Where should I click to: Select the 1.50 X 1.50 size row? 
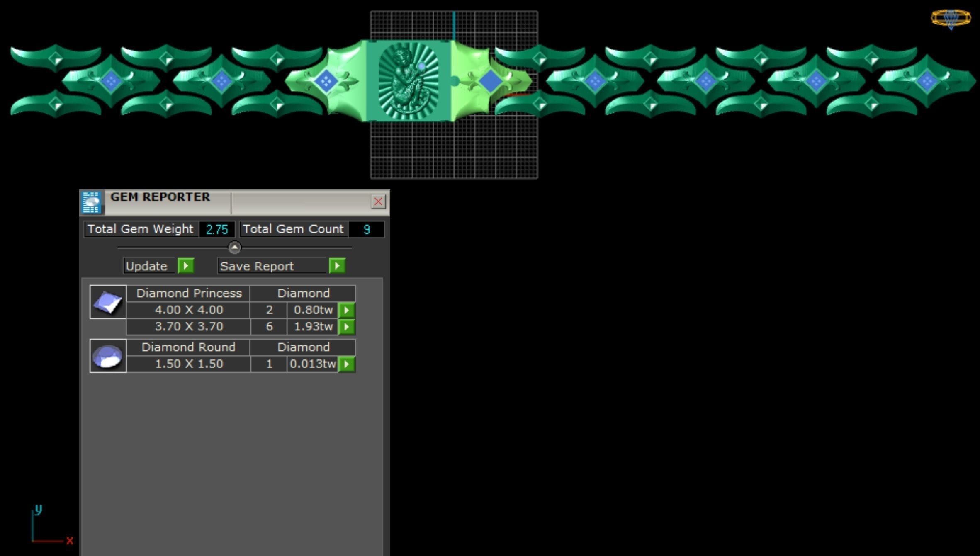(x=189, y=364)
